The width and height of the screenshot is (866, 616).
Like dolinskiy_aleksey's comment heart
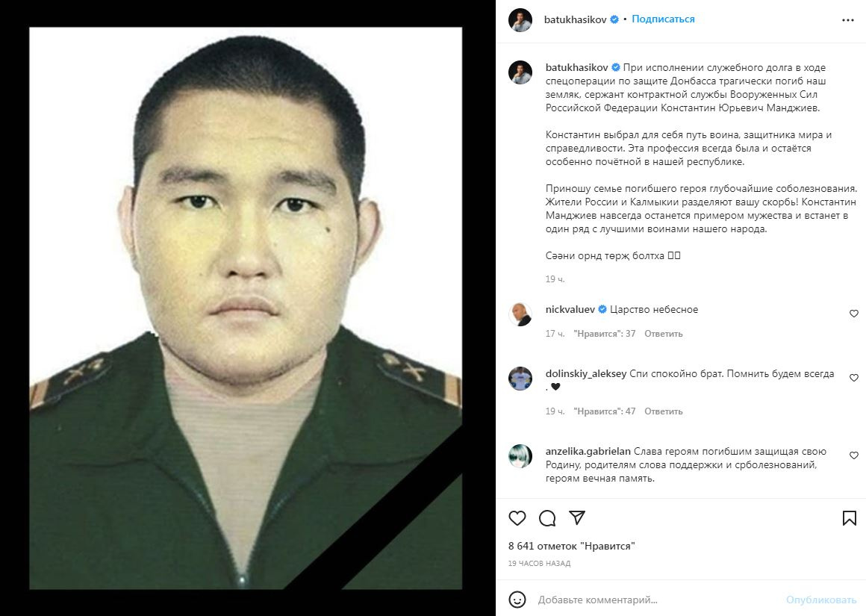[x=854, y=378]
